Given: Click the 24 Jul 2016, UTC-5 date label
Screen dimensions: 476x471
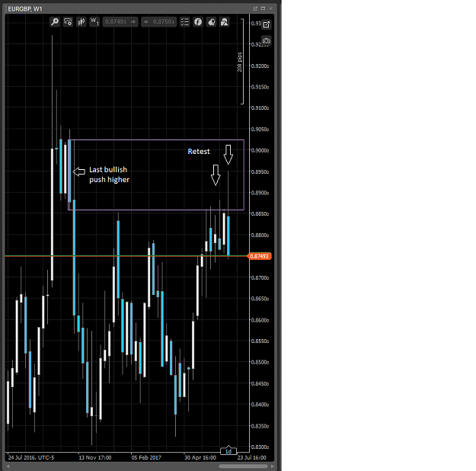Looking at the screenshot, I should 31,457.
